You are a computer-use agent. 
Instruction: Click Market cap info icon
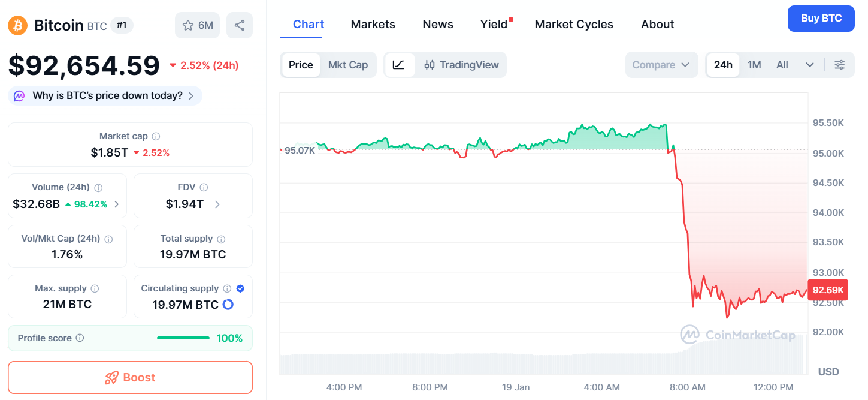coord(156,137)
